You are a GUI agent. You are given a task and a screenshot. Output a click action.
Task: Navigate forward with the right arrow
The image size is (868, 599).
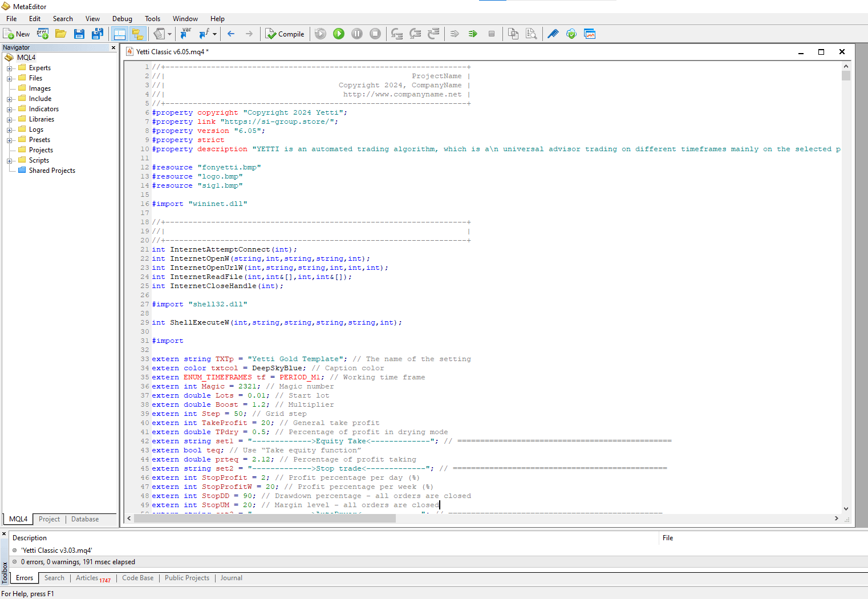[x=249, y=34]
